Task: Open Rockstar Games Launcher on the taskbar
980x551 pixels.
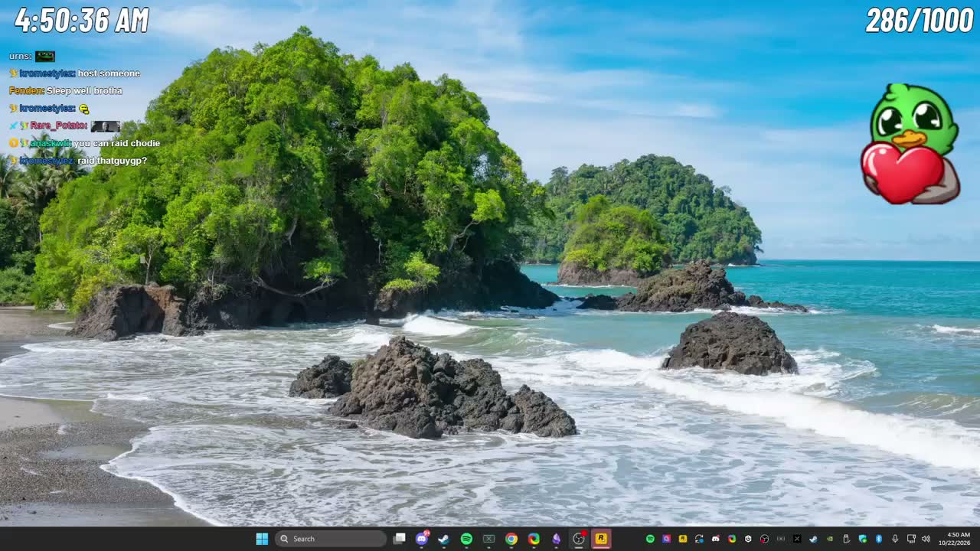Action: (x=602, y=539)
